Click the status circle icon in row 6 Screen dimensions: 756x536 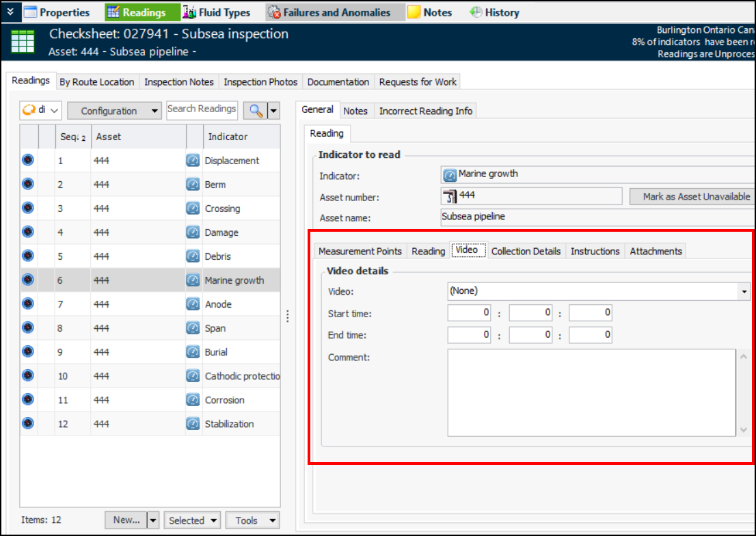(28, 280)
